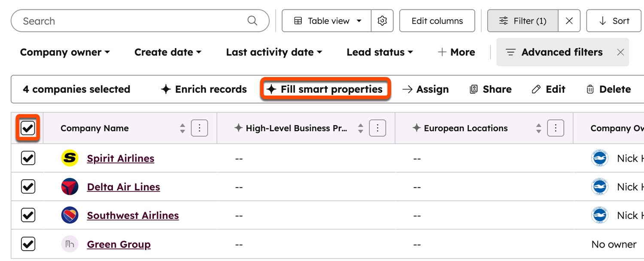This screenshot has width=644, height=261.
Task: Deselect the Green Group row checkbox
Action: [x=27, y=244]
